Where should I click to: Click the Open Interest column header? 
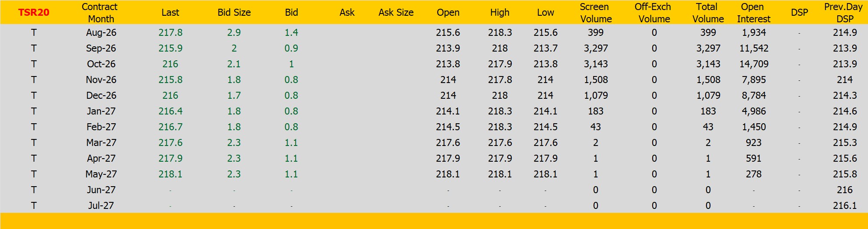pyautogui.click(x=753, y=13)
